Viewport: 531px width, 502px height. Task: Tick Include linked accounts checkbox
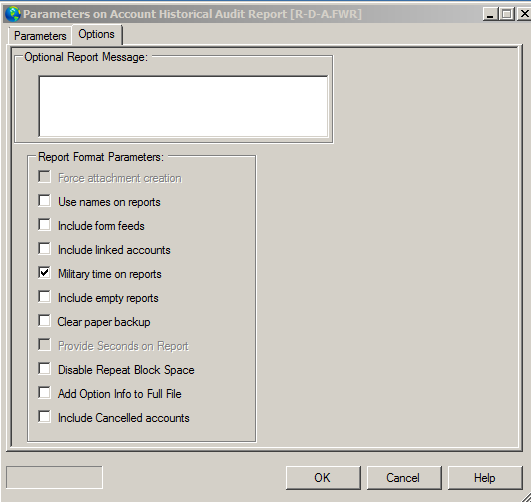pyautogui.click(x=44, y=249)
